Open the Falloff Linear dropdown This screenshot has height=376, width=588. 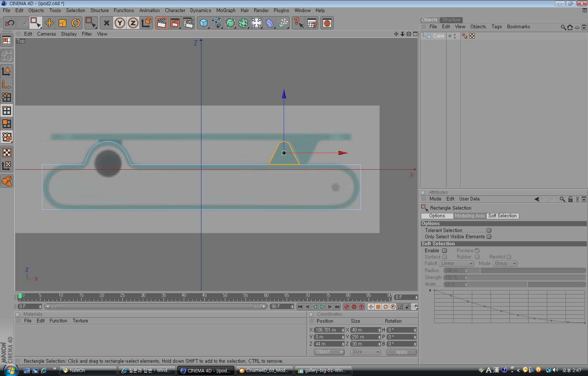[x=456, y=263]
